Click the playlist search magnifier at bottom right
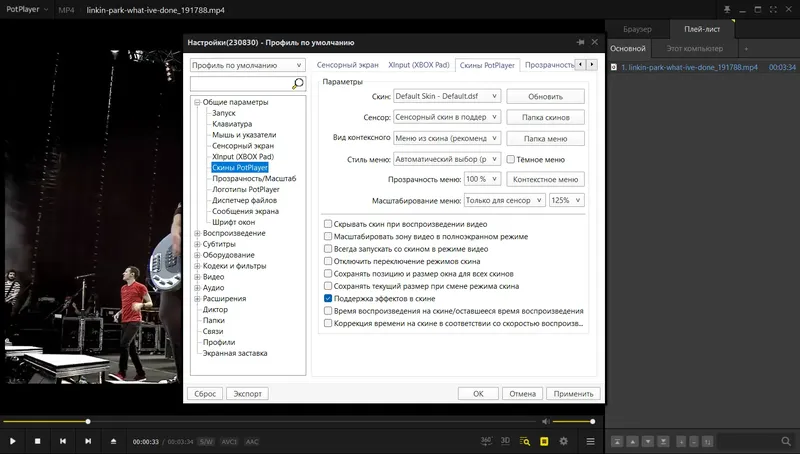The height and width of the screenshot is (454, 800). pos(786,441)
